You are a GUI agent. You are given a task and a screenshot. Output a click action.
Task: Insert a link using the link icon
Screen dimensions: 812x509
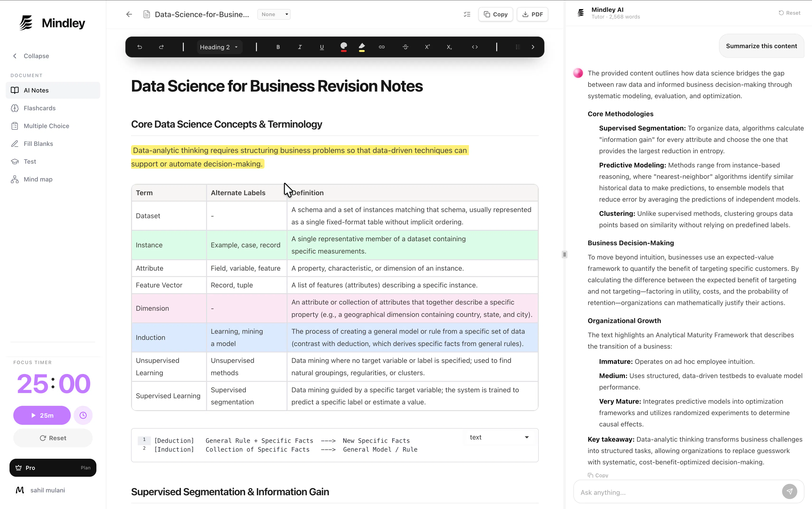(x=382, y=47)
